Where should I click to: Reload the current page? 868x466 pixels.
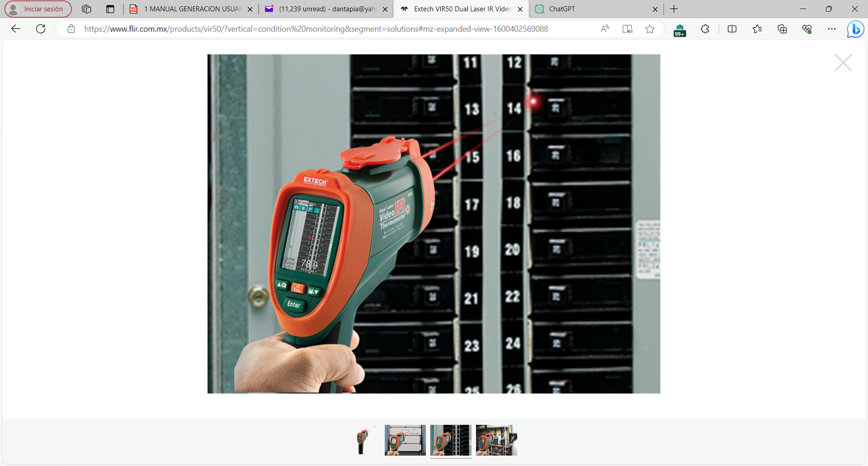(x=41, y=29)
